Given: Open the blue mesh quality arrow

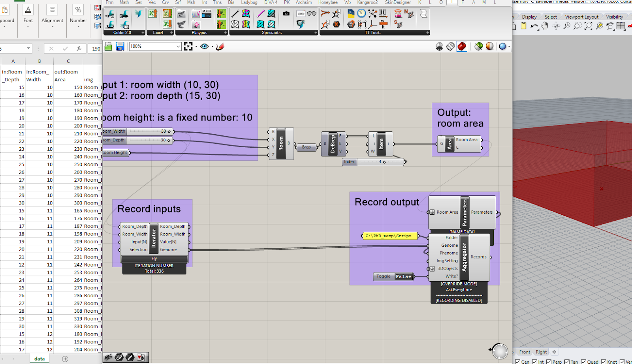Looking at the screenshot, I should click(x=509, y=47).
